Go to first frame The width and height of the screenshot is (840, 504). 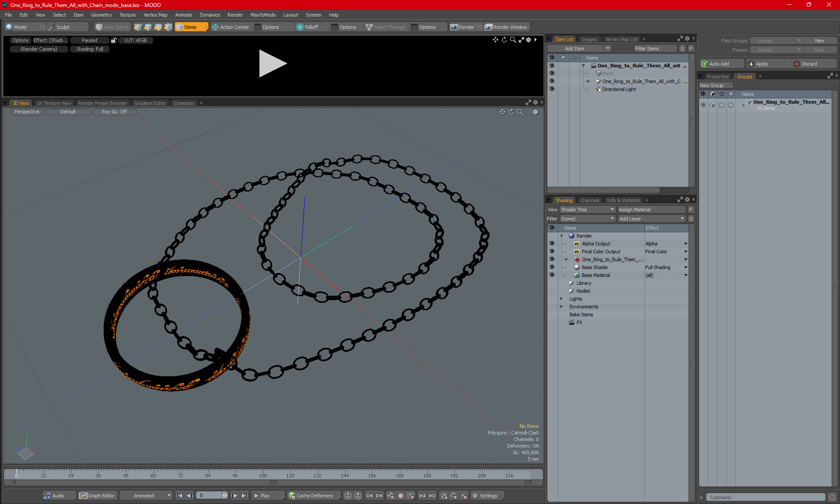[x=179, y=496]
